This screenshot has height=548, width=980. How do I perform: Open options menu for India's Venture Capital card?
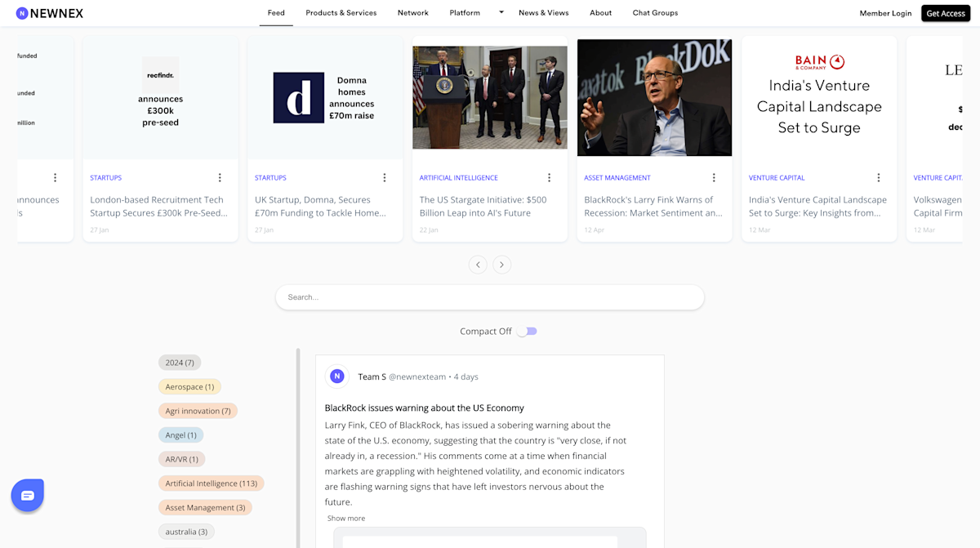click(x=879, y=178)
